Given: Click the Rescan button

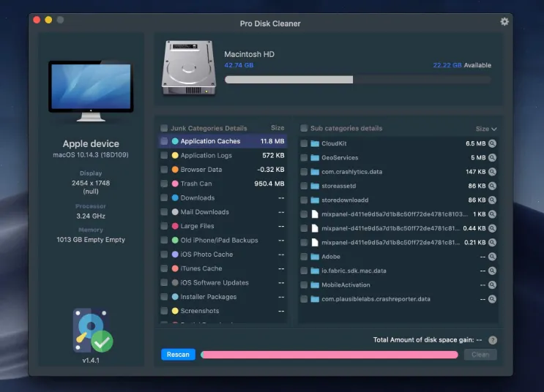Looking at the screenshot, I should pyautogui.click(x=178, y=355).
